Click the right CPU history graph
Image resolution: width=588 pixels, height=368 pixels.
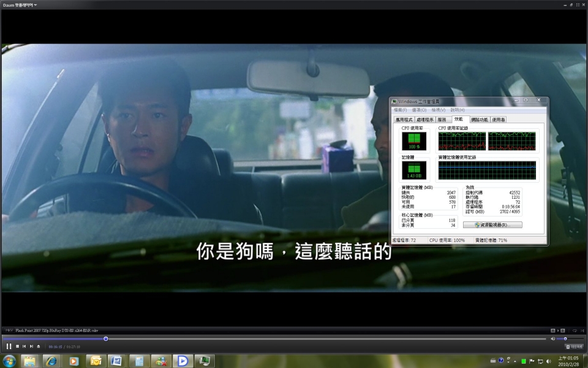(x=511, y=141)
